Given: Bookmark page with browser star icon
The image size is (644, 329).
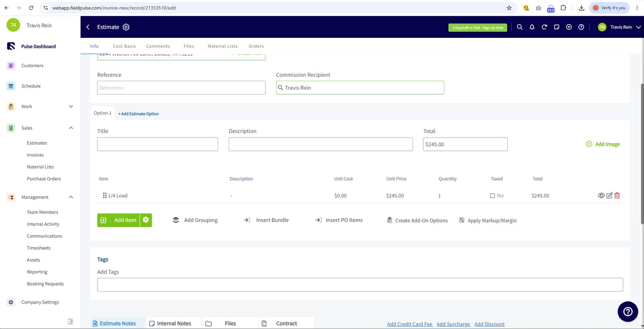Looking at the screenshot, I should click(x=509, y=8).
